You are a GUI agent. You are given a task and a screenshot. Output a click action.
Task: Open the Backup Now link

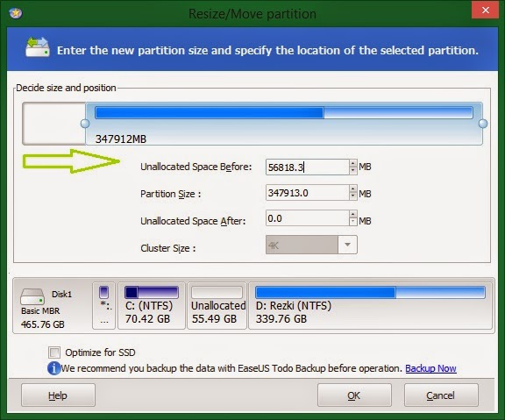coord(430,368)
